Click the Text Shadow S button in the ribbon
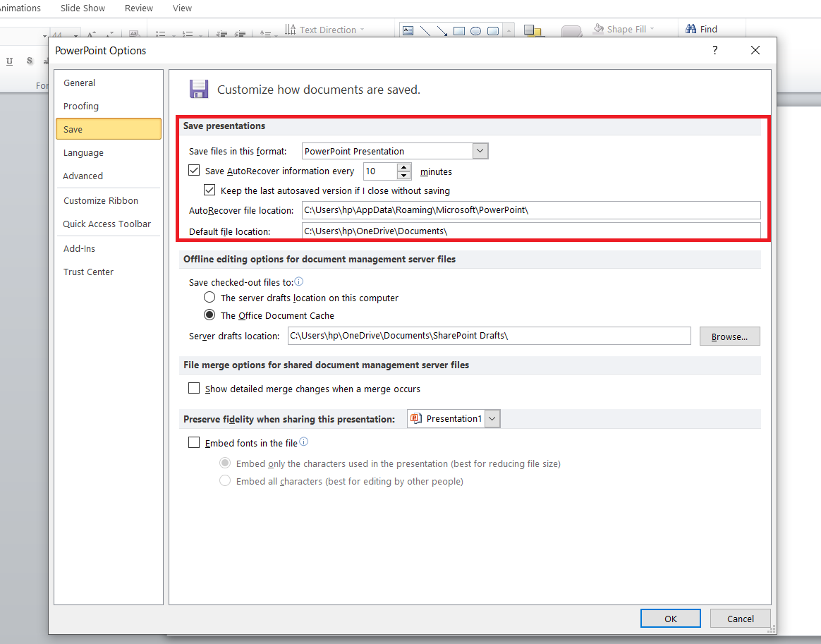The image size is (821, 644). click(x=30, y=61)
